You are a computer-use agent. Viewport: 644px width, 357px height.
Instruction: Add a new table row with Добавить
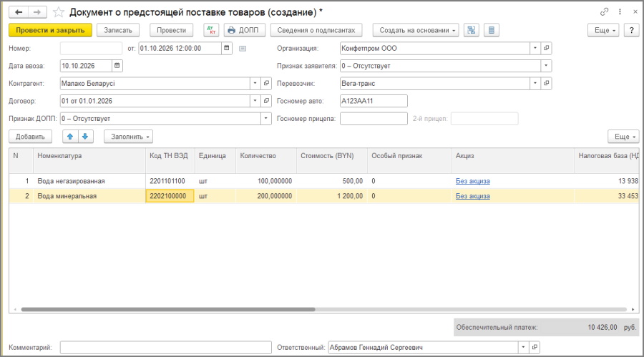point(30,137)
